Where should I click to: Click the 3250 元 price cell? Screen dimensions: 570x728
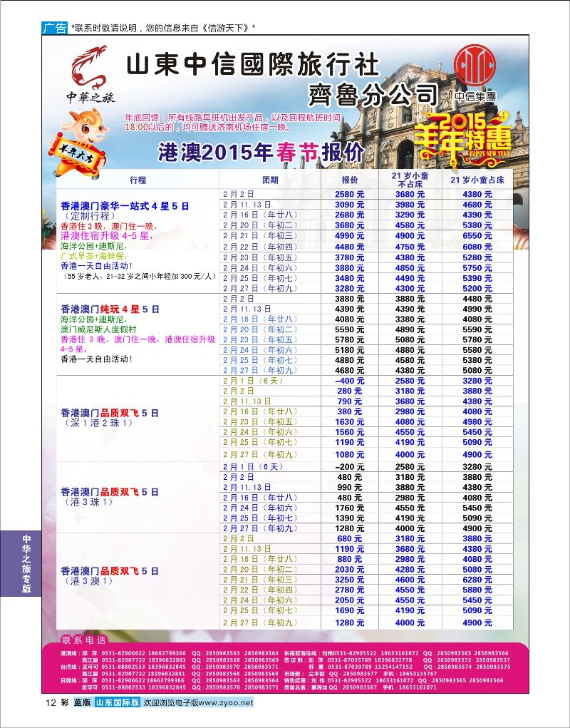(350, 580)
